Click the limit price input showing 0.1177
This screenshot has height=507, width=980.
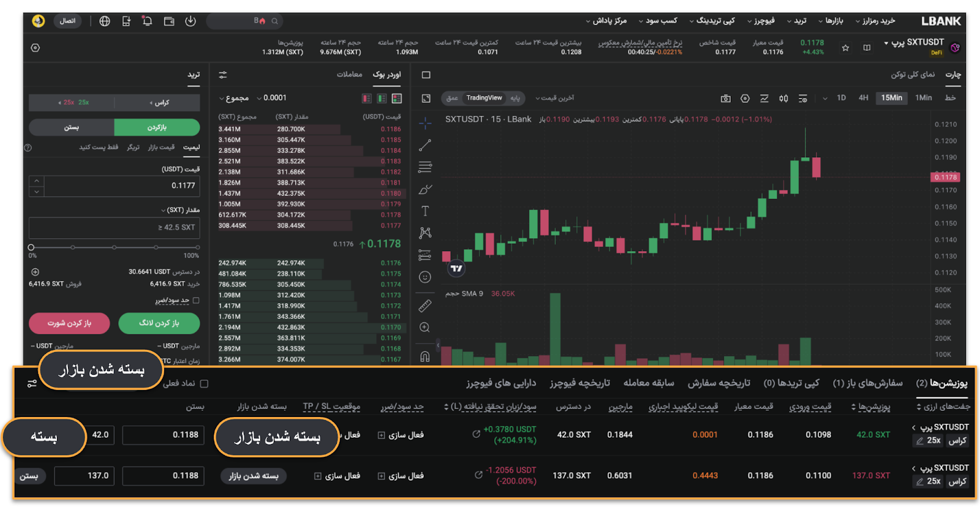(121, 186)
